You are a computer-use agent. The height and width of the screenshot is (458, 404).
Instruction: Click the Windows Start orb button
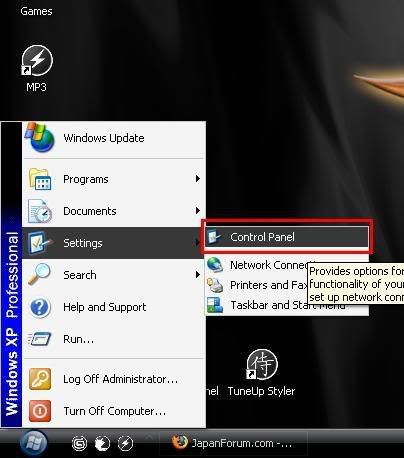click(x=33, y=443)
